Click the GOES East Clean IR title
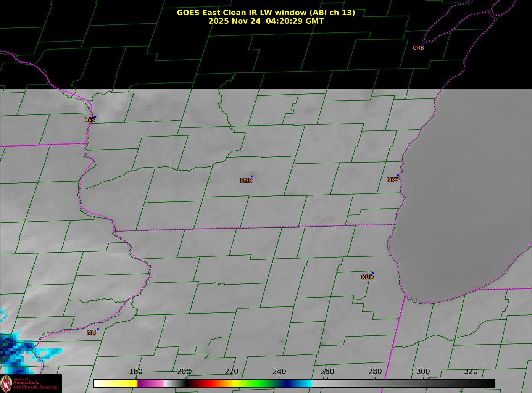 266,13
